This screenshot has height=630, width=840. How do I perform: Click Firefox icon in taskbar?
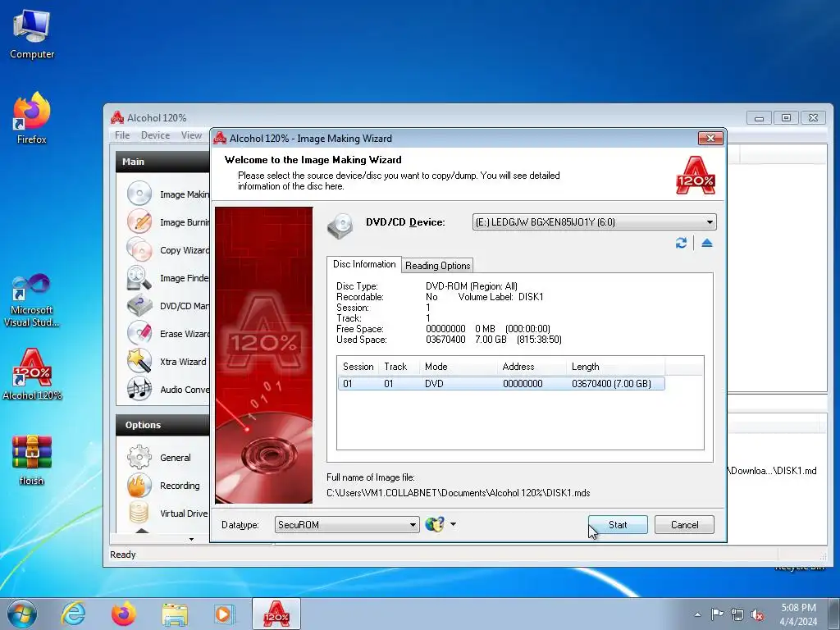(x=123, y=614)
